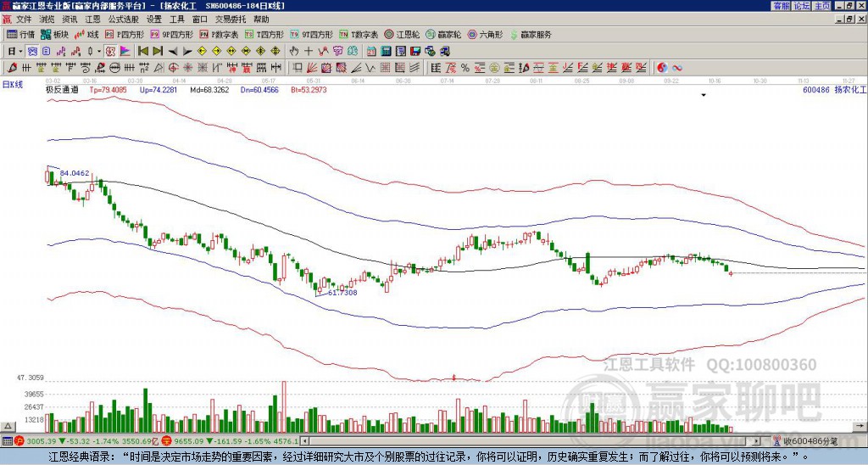The height and width of the screenshot is (465, 868).
Task: Toggle the 权 price adjustment button
Action: click(x=110, y=51)
